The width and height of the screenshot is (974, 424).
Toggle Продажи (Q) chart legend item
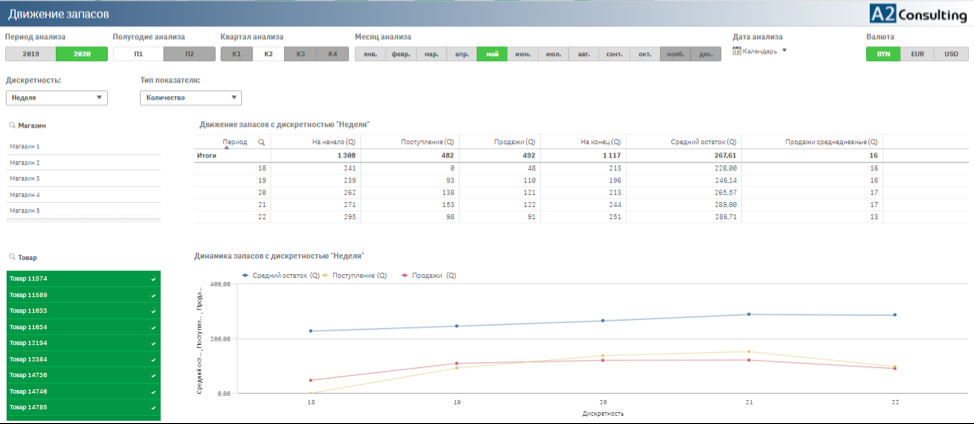click(430, 276)
